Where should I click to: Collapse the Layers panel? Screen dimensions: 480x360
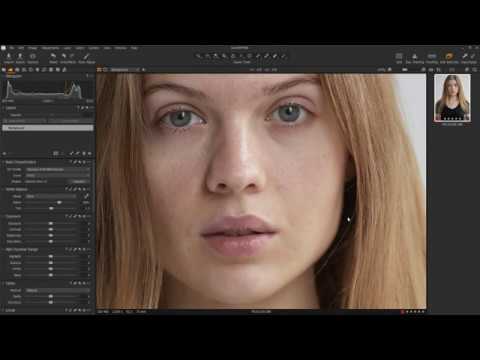pos(4,108)
